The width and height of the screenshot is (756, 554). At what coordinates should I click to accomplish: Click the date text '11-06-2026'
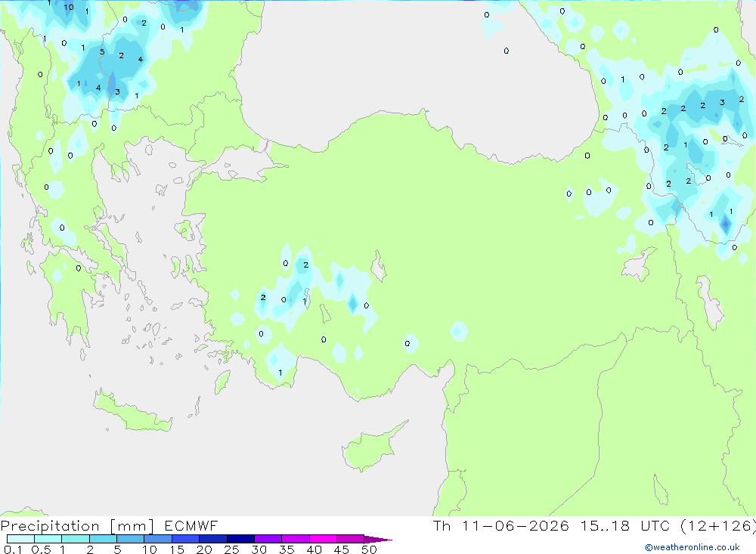pyautogui.click(x=516, y=525)
